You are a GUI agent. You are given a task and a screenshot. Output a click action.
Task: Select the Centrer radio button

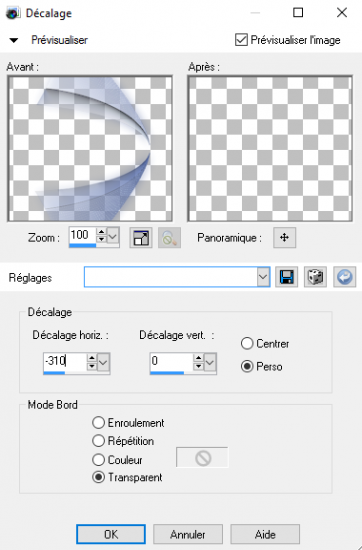point(247,343)
